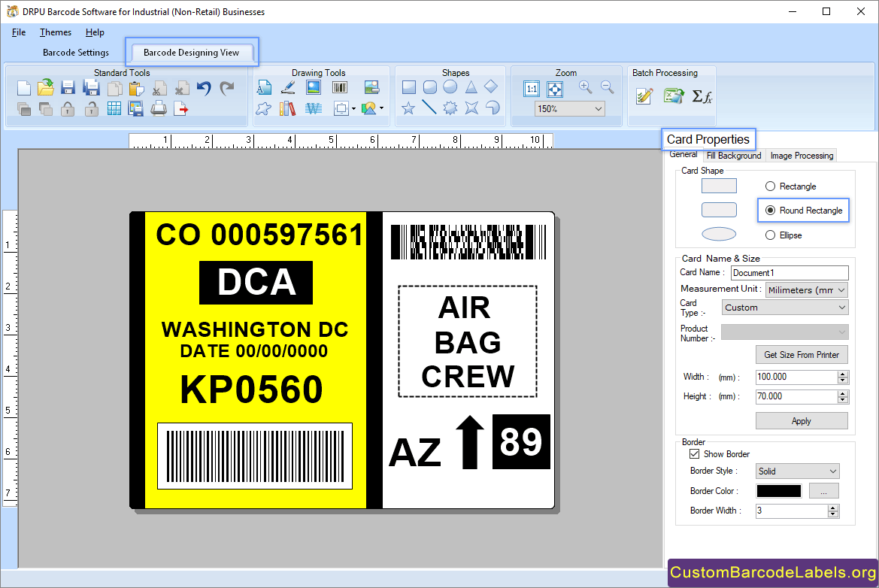Undo the last action

tap(204, 88)
